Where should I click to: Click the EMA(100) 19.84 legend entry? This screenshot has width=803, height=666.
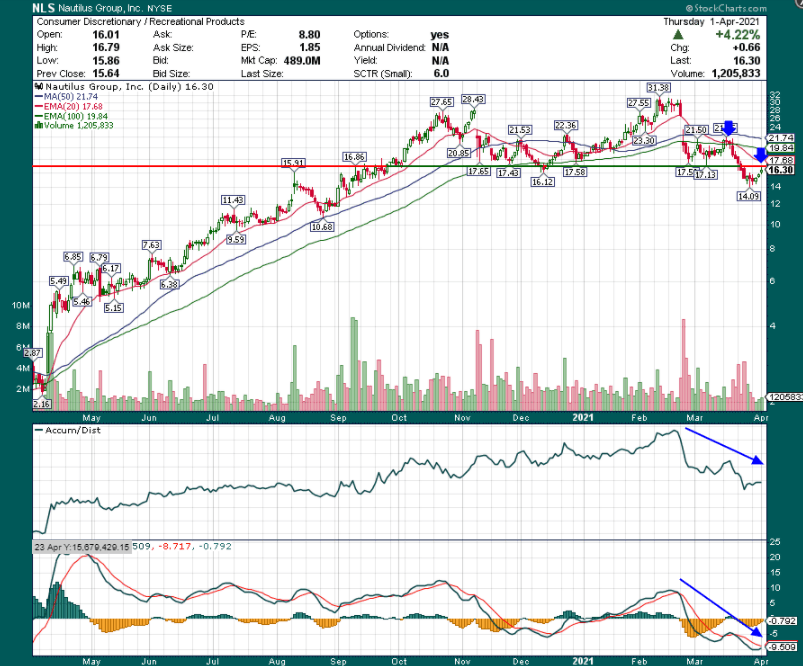[x=71, y=116]
